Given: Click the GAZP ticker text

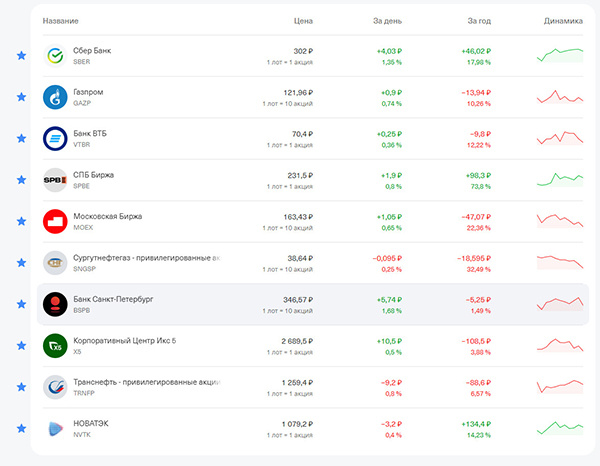Looking at the screenshot, I should [x=82, y=103].
